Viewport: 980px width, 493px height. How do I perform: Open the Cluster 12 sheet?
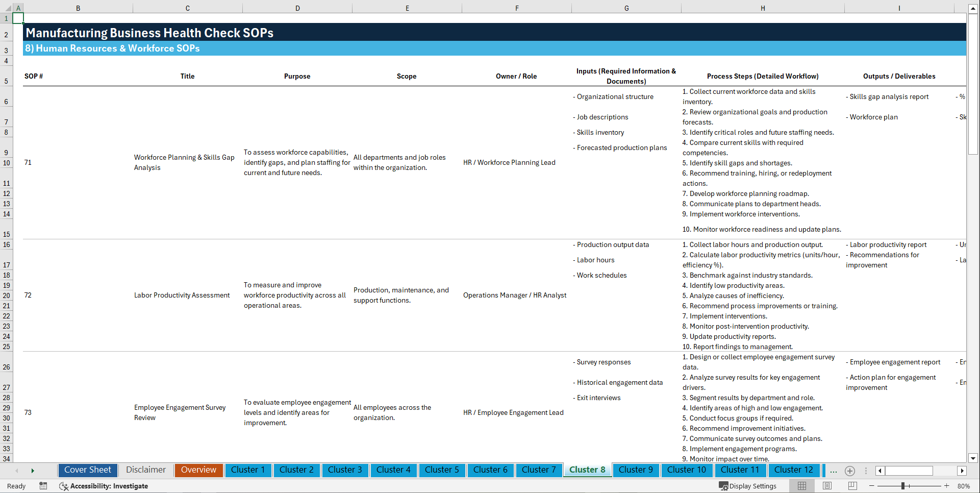point(794,470)
